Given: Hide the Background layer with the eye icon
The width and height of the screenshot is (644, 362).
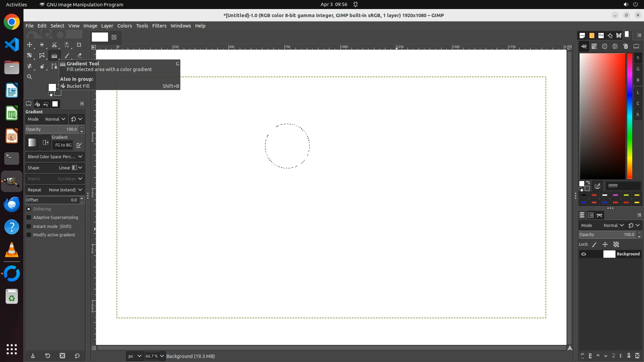Looking at the screenshot, I should coord(584,254).
